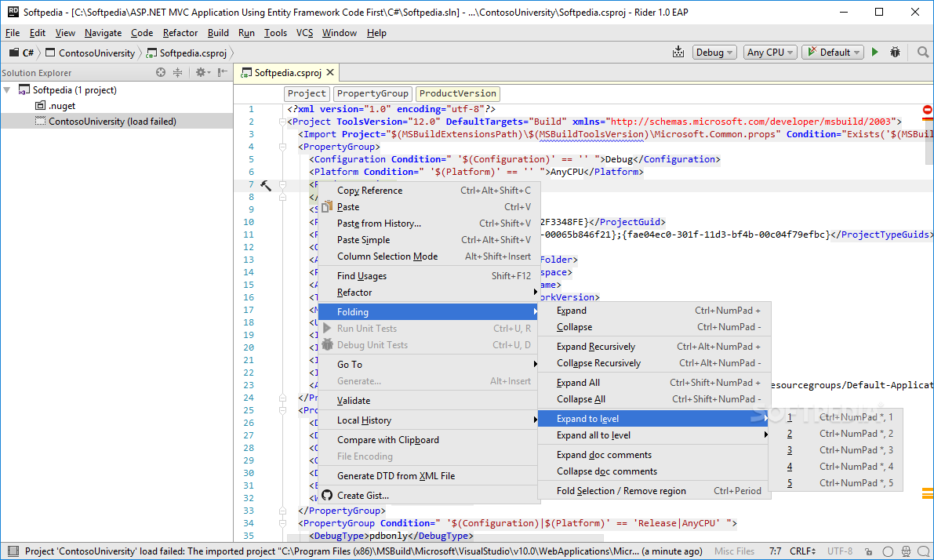Click the Build Solution icon in the toolbar
Screen dimensions: 934x560
click(678, 53)
